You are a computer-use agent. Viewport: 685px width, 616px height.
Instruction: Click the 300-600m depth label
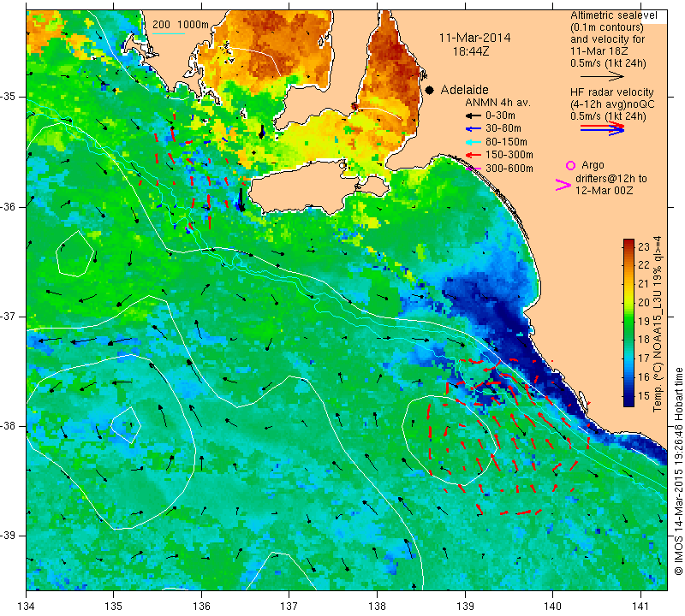coord(509,169)
